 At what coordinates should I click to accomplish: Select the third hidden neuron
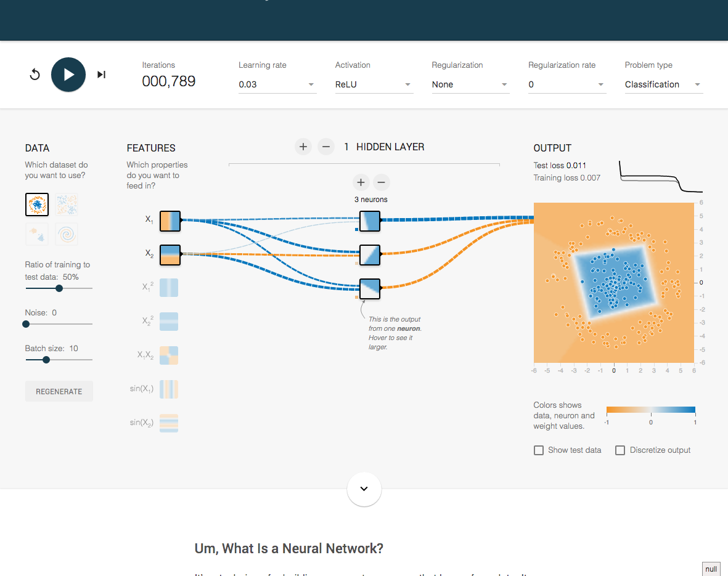point(370,289)
